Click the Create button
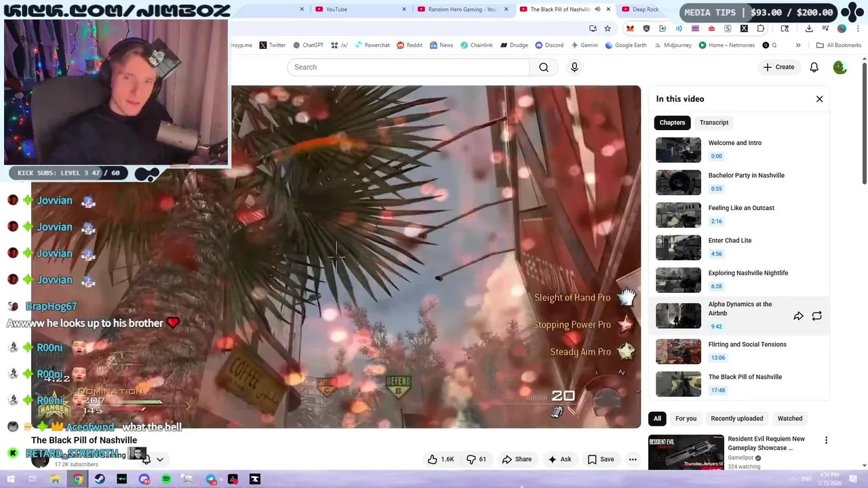 click(x=778, y=67)
